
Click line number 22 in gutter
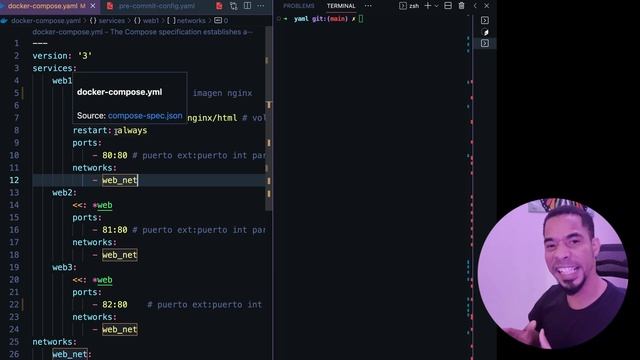[x=14, y=305]
